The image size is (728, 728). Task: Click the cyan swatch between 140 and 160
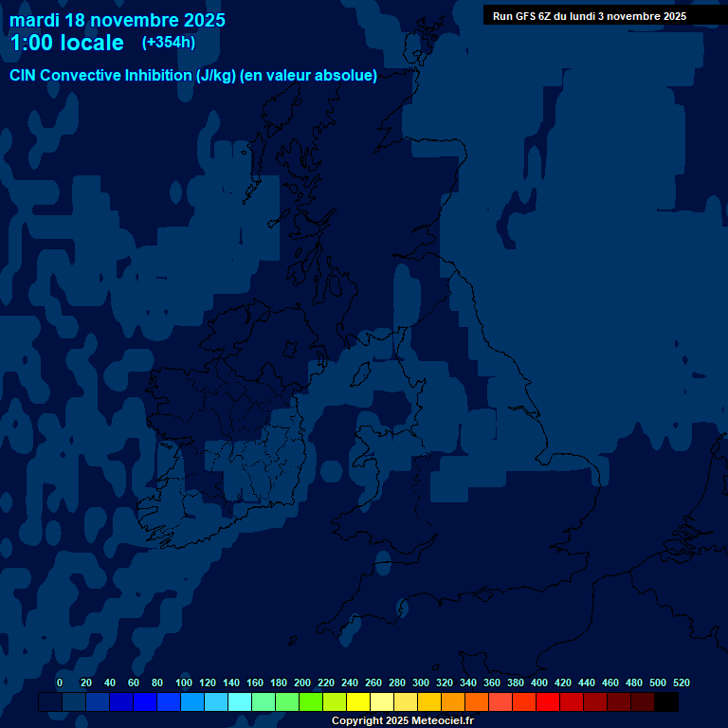click(240, 701)
